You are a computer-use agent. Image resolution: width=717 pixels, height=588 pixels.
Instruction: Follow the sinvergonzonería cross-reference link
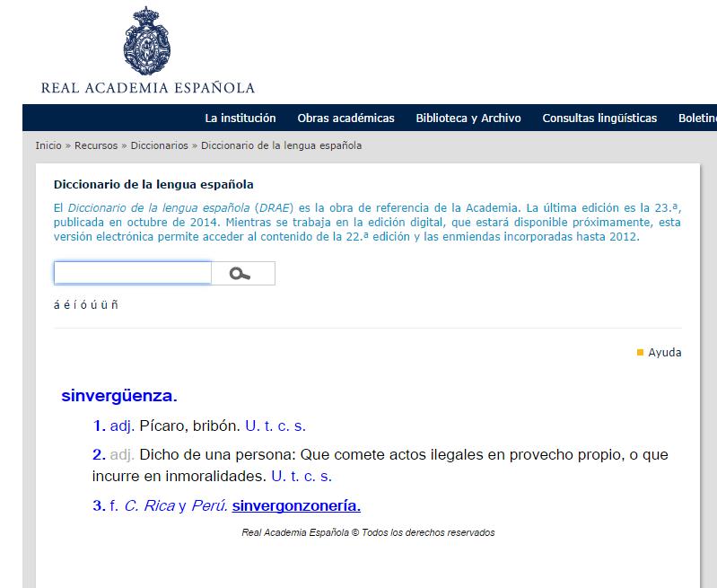[296, 505]
